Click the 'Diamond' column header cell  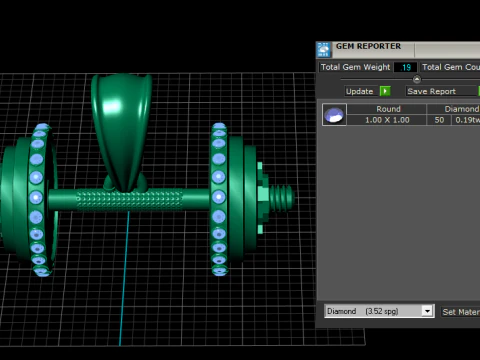454,109
